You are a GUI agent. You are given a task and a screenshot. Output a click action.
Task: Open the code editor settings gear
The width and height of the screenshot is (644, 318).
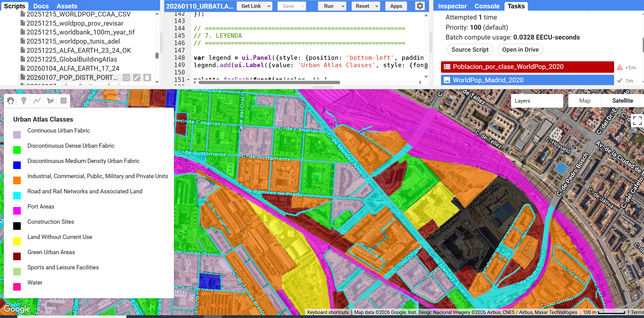click(420, 6)
